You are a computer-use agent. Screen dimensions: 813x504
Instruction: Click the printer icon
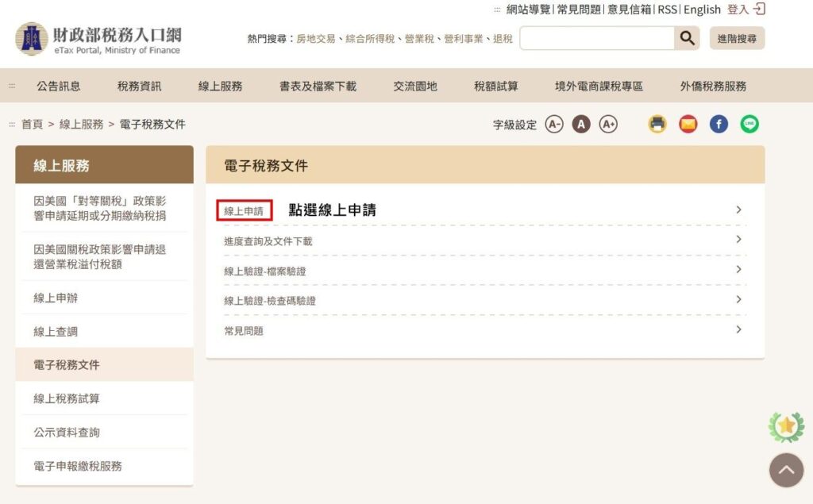657,125
